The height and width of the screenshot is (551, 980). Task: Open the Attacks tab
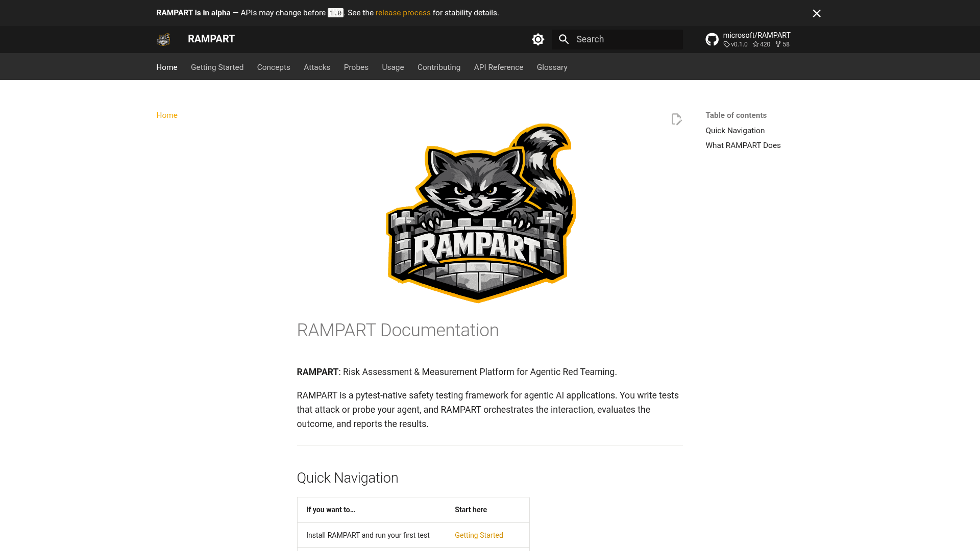pyautogui.click(x=317, y=67)
